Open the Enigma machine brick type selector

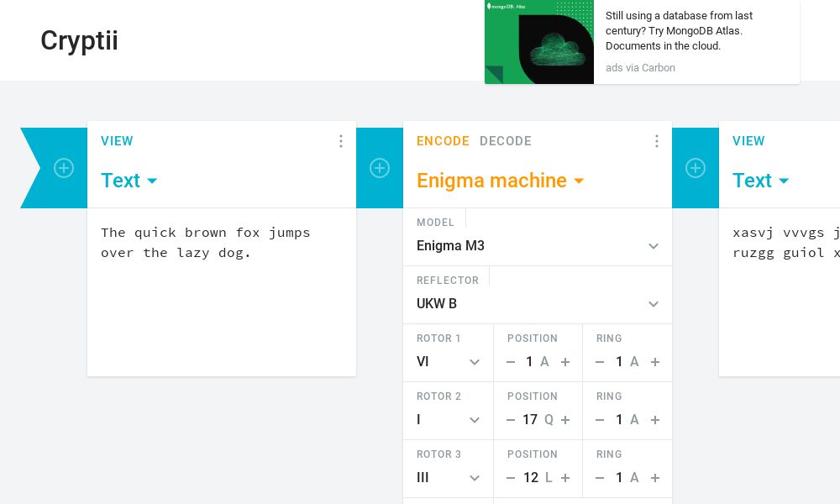click(500, 181)
